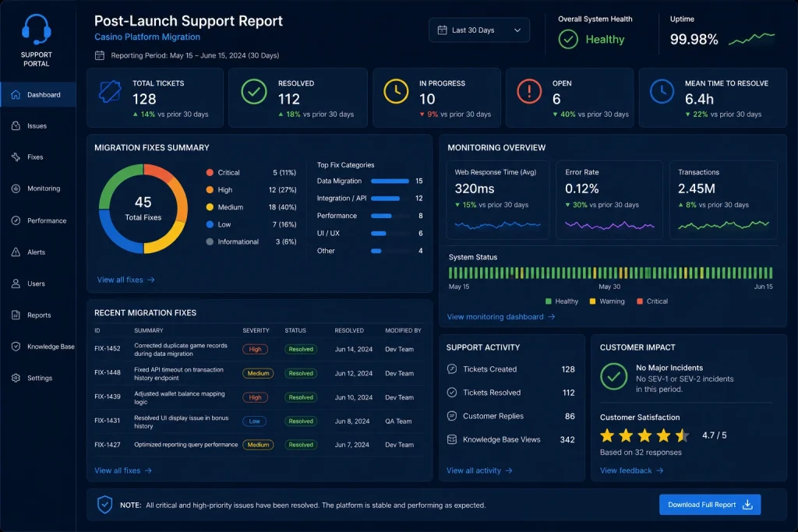This screenshot has width=798, height=532.
Task: Click the Total Tickets ticket icon
Action: 110,92
